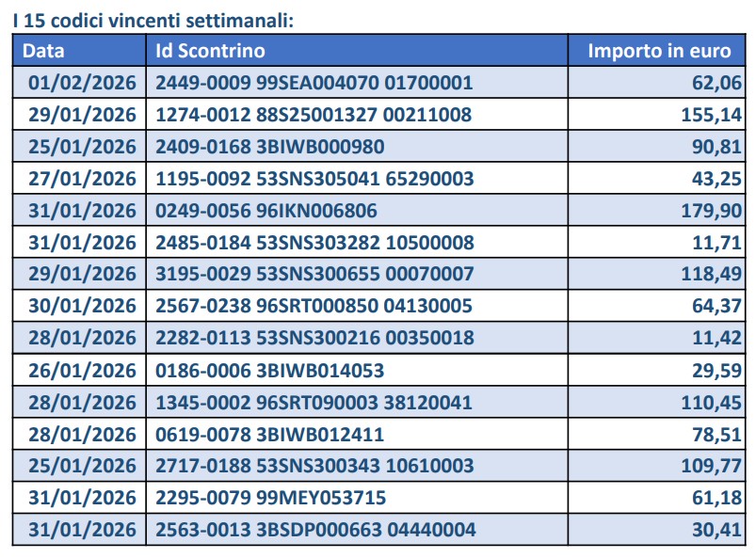The width and height of the screenshot is (756, 558).
Task: Click the amount 179,90
Action: (x=711, y=210)
